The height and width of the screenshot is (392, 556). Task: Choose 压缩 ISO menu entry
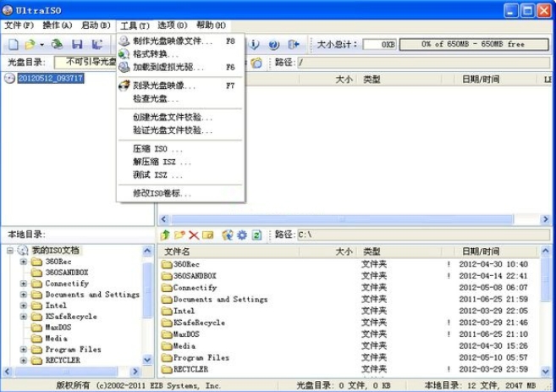point(180,149)
